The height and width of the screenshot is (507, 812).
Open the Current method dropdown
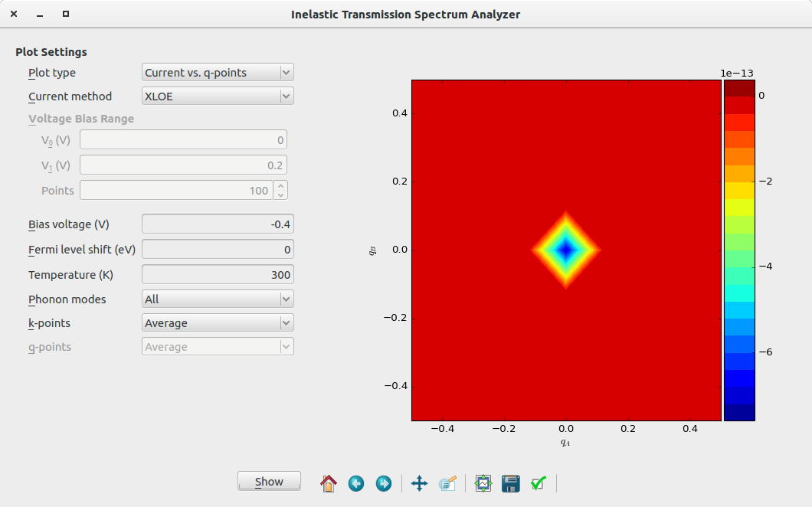click(218, 96)
